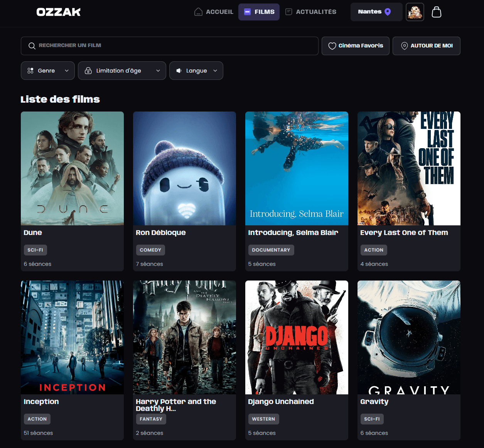This screenshot has width=484, height=448.
Task: Open the Limitation d'âge dropdown
Action: coord(122,71)
